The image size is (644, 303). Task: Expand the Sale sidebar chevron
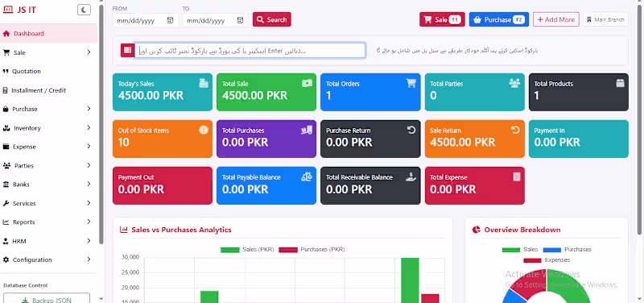tap(89, 52)
